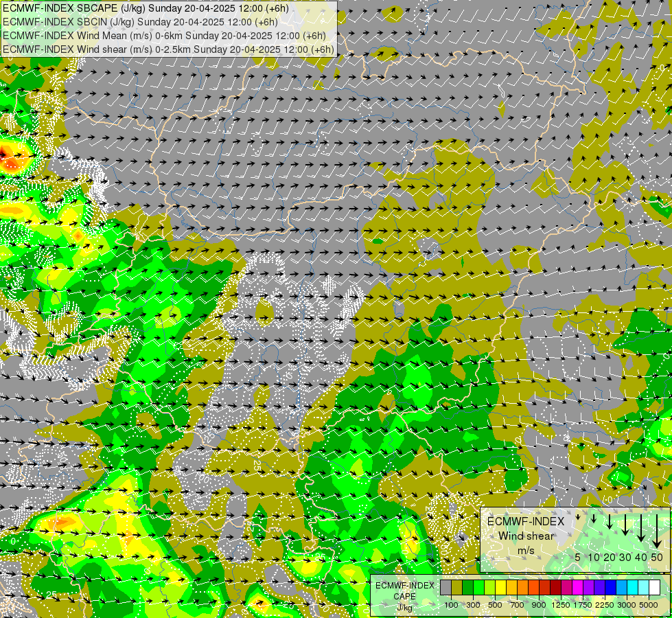The width and height of the screenshot is (672, 618).
Task: Click the SBCAPE title line
Action: coord(146,8)
